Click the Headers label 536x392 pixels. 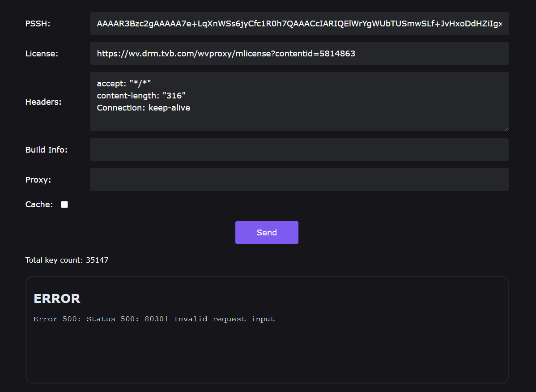point(43,102)
